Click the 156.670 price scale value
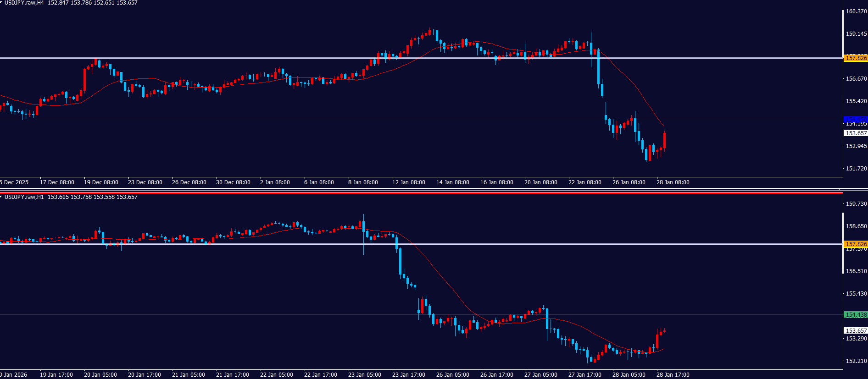The image size is (868, 379). click(x=856, y=79)
